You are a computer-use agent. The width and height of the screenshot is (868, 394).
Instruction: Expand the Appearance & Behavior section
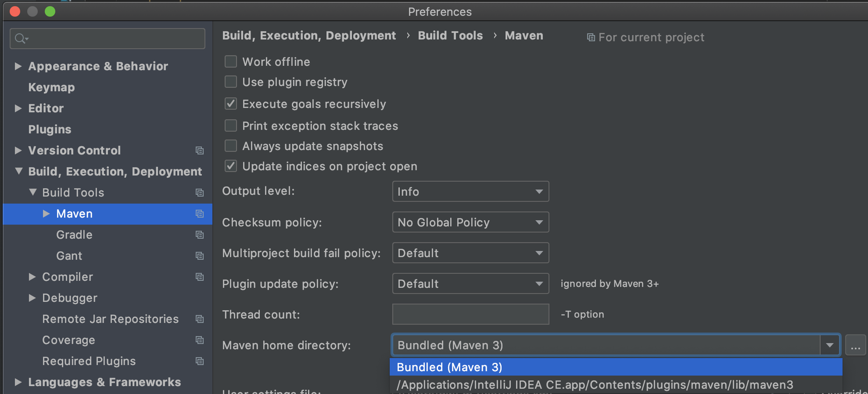pos(18,66)
